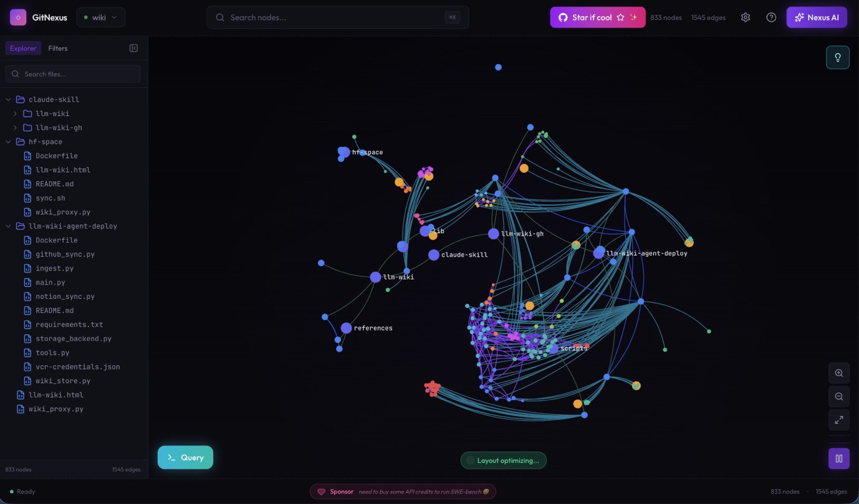Click the 833 nodes count in header
This screenshot has width=859, height=504.
click(666, 17)
